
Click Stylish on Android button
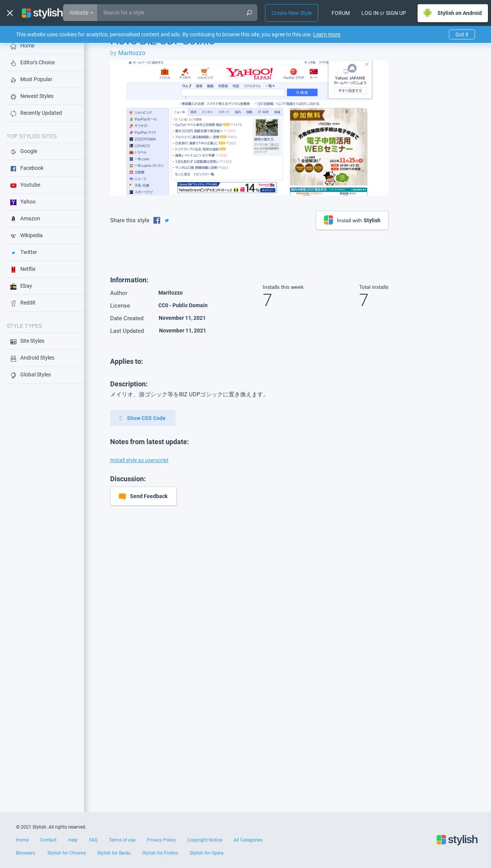(453, 13)
